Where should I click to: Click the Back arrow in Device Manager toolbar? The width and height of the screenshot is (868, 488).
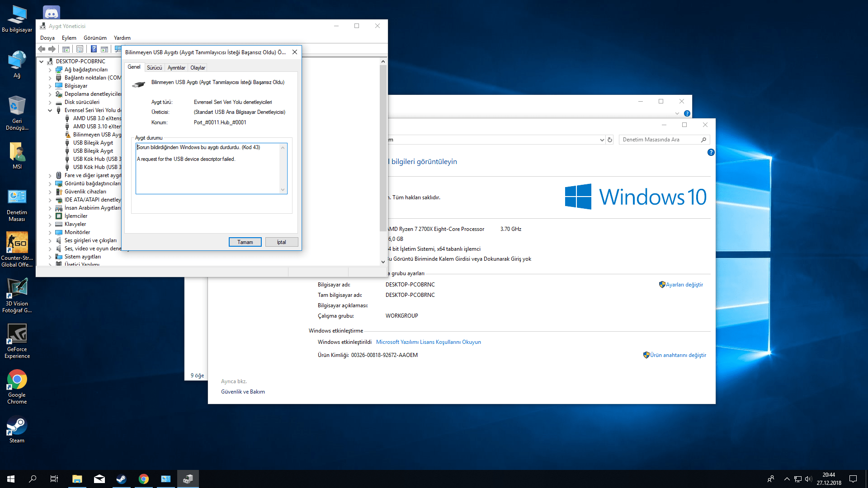[x=42, y=49]
